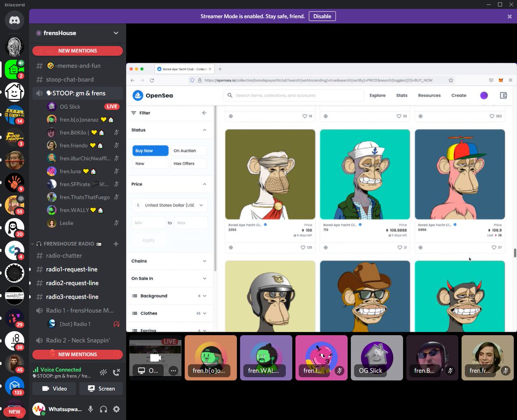Join Radio 1 - frensHouse voice channel

pyautogui.click(x=78, y=311)
